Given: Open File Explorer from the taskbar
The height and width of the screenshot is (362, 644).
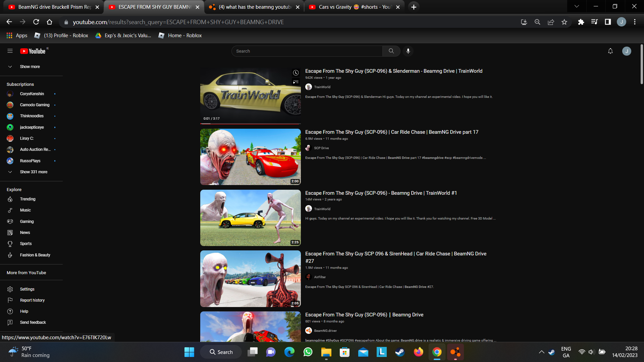Looking at the screenshot, I should pyautogui.click(x=326, y=352).
